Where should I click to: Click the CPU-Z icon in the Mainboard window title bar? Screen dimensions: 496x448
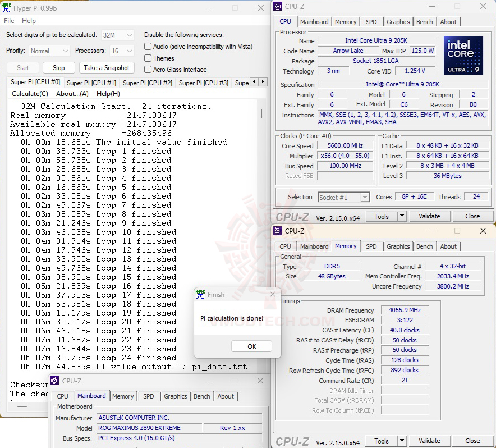pos(55,381)
